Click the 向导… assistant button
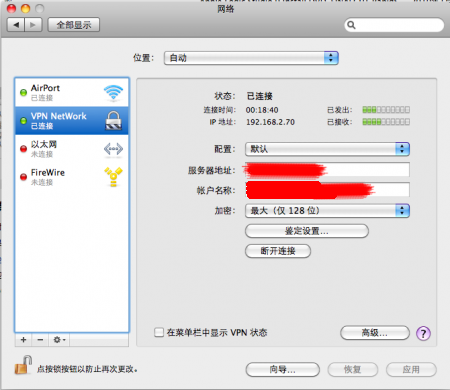Screen dimensions: 450x390 point(283,369)
